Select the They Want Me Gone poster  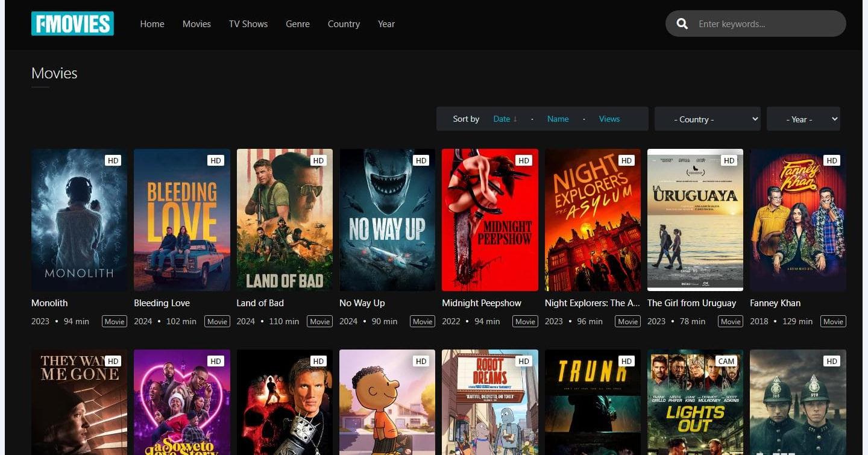pyautogui.click(x=79, y=402)
